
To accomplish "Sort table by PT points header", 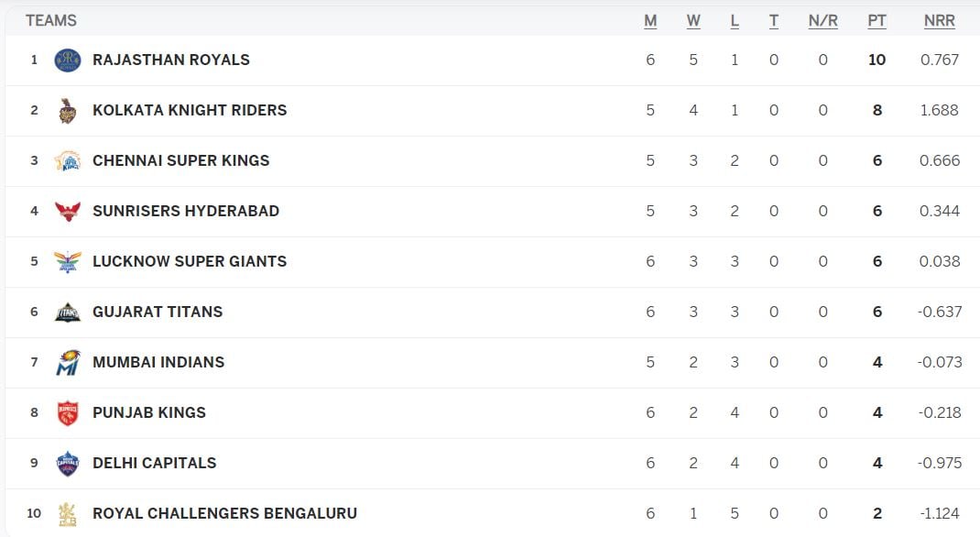I will (x=877, y=21).
